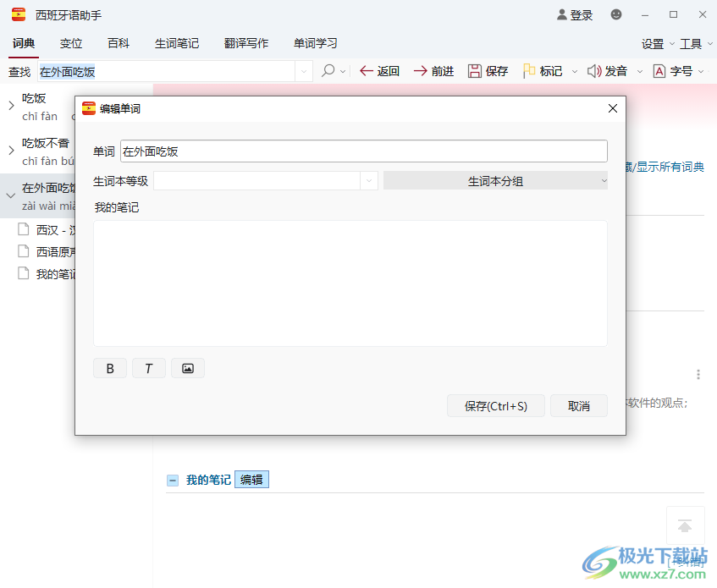Viewport: 717px width, 588px height.
Task: Click into the 单词 input field
Action: point(364,151)
